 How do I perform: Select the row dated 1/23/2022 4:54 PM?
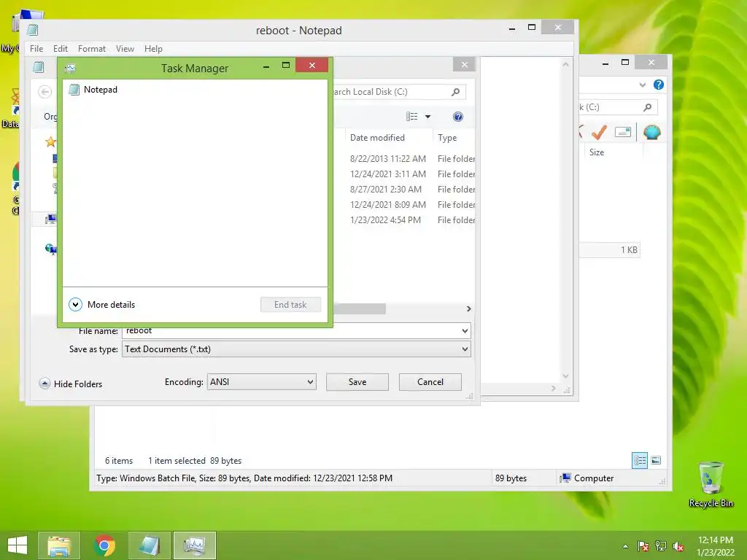(x=405, y=220)
